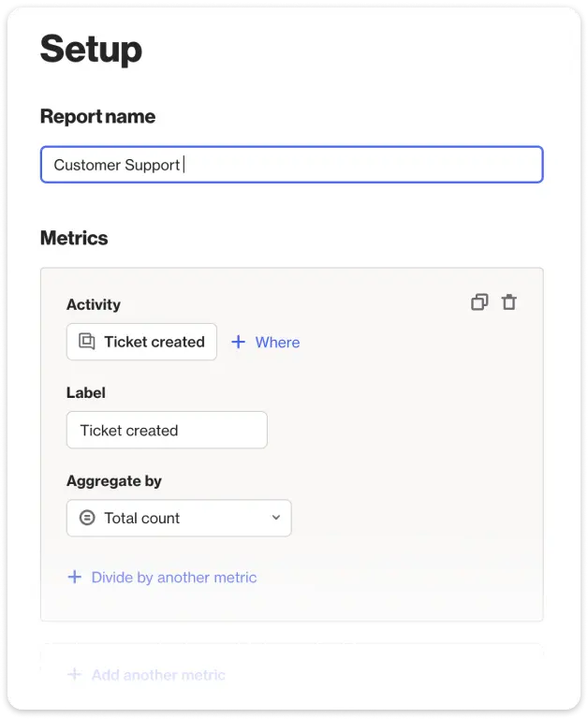Click Add another metric
588x719 pixels.
pos(158,675)
